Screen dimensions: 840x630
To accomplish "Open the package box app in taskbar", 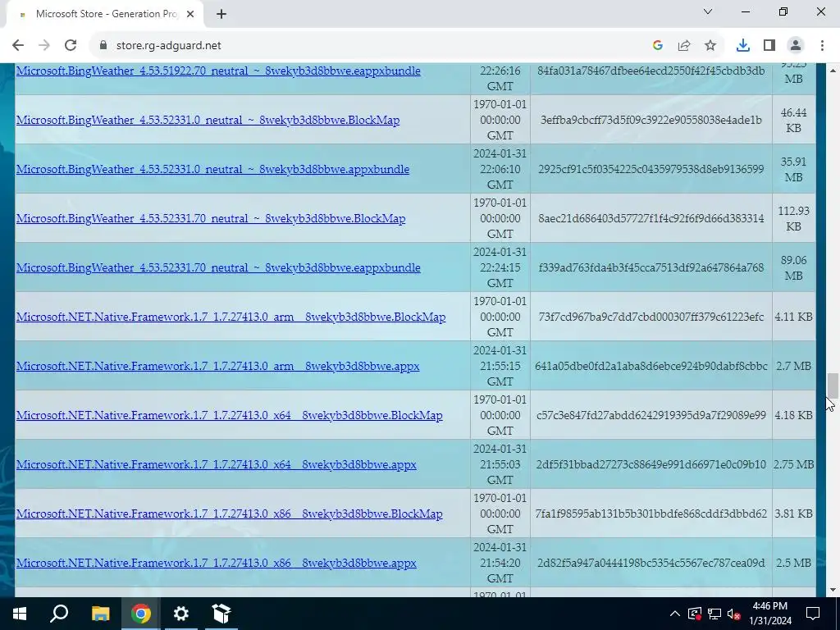I will (x=221, y=614).
